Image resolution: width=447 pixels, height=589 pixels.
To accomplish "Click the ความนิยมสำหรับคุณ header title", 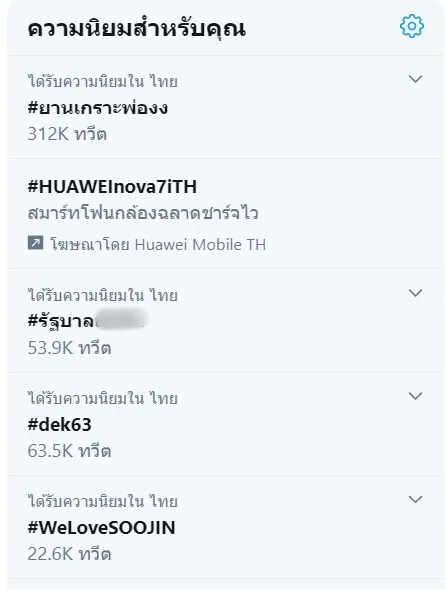I will tap(137, 29).
